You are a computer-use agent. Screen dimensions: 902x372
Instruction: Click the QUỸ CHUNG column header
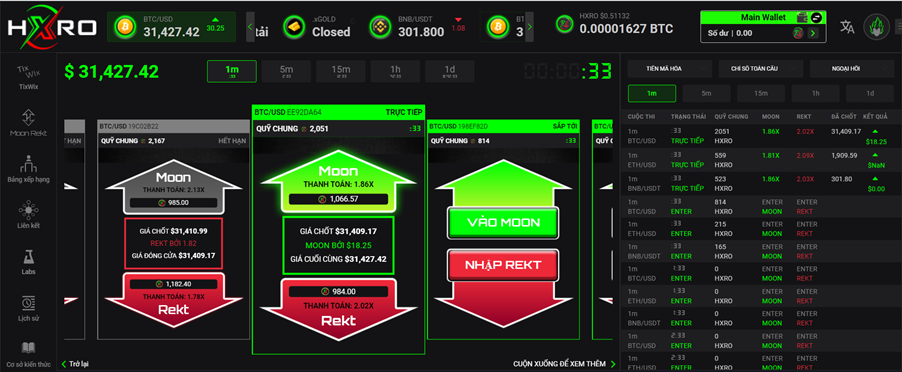(731, 116)
